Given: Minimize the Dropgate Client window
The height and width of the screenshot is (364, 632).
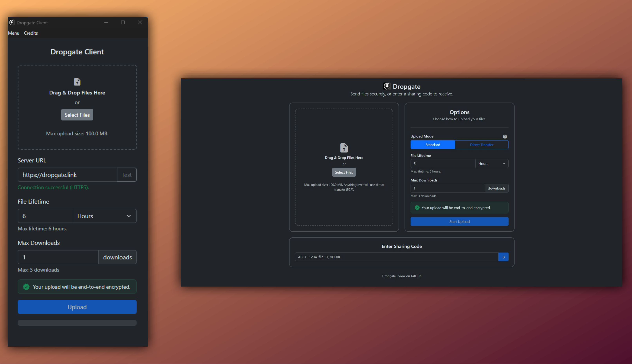Looking at the screenshot, I should pos(106,22).
